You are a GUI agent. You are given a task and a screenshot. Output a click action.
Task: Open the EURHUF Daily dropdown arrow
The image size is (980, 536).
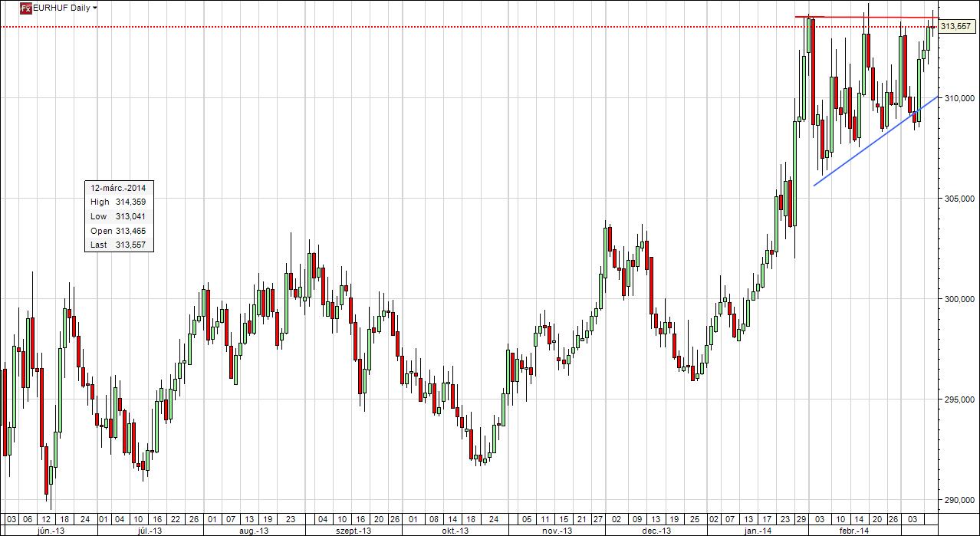95,8
